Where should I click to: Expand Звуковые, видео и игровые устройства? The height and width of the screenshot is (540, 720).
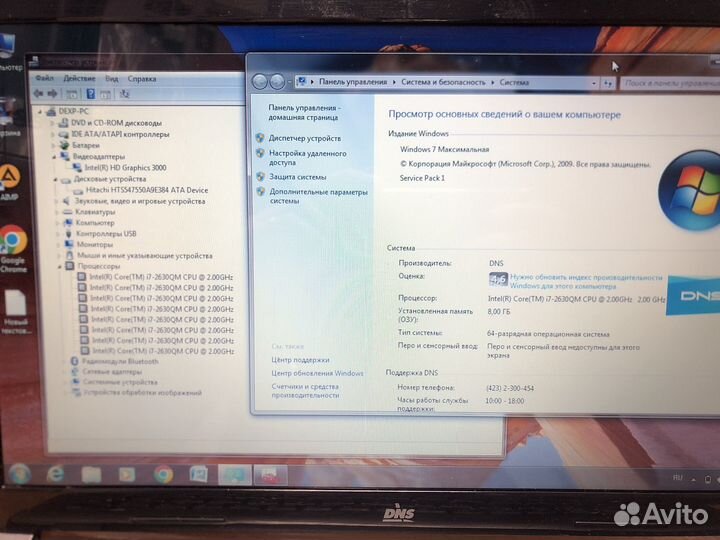pos(56,202)
